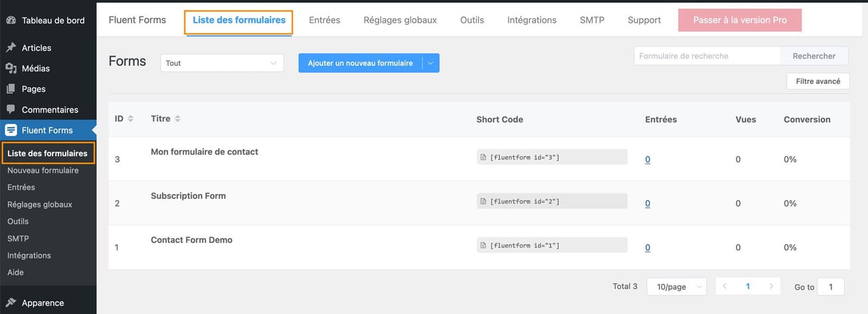The image size is (868, 314).
Task: Go to the Support tab
Action: click(644, 20)
